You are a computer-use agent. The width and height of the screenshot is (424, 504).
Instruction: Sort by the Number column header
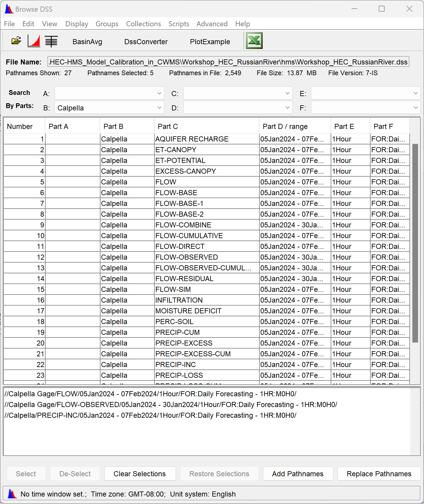click(24, 126)
